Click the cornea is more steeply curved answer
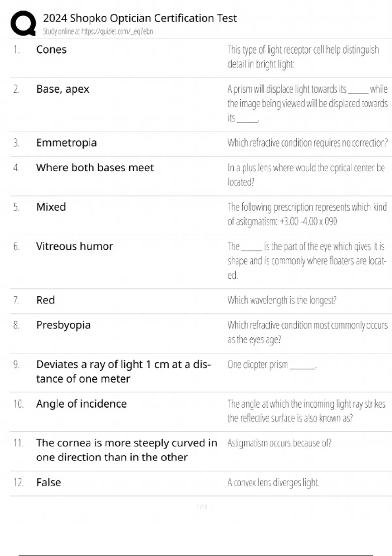 [x=126, y=450]
